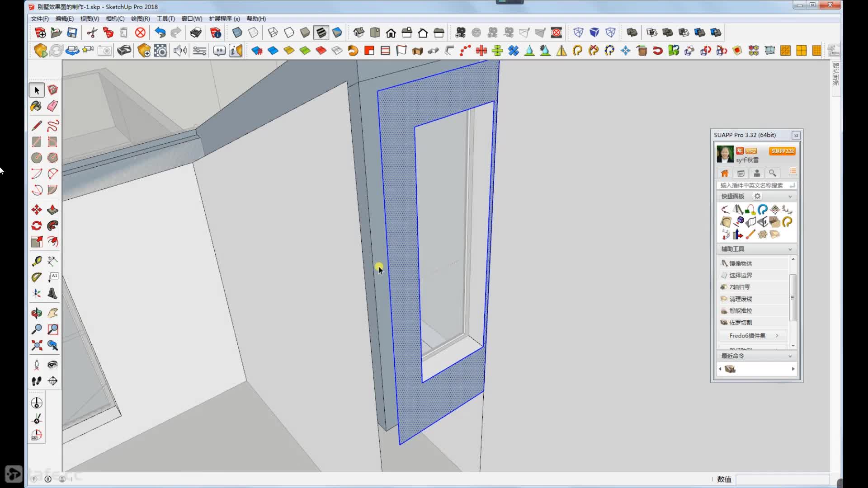Switch to SUAPP user profile tab
This screenshot has height=488, width=868.
point(757,174)
